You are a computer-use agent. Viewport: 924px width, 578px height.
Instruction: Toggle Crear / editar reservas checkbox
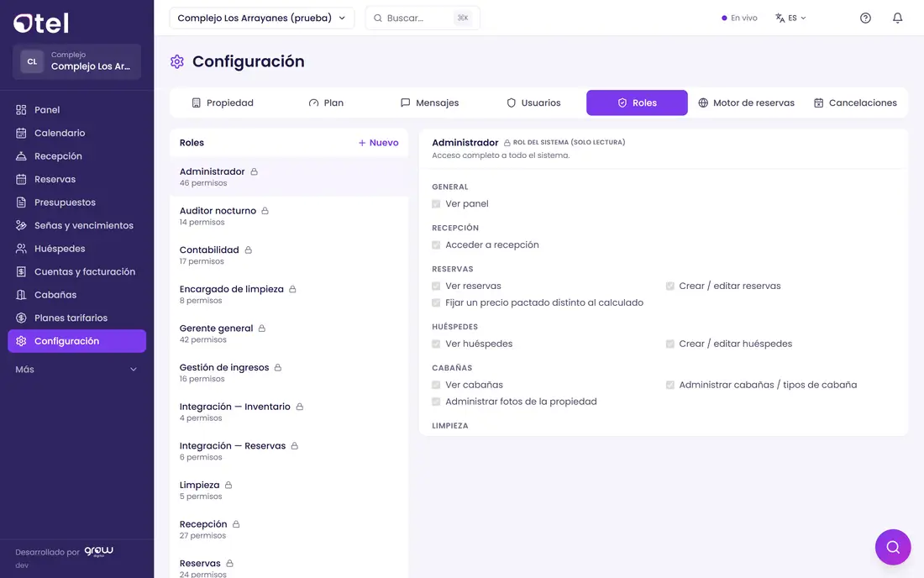click(670, 286)
